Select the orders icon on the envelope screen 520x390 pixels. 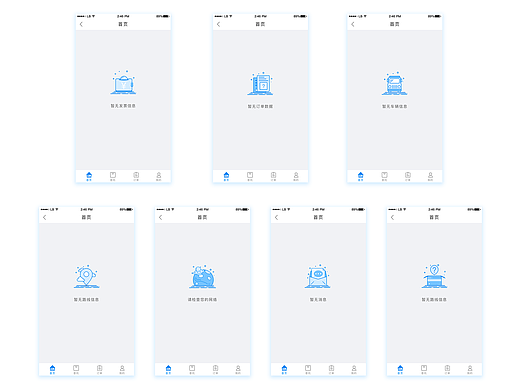[331, 369]
